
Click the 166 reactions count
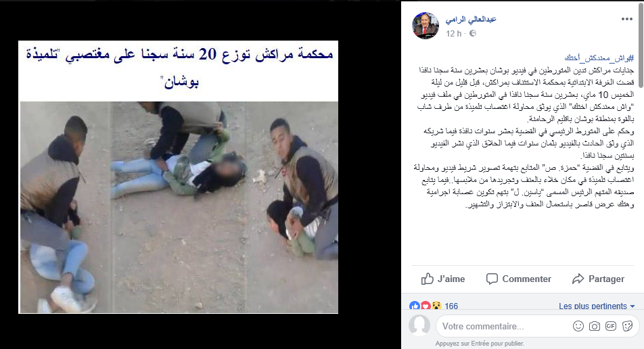(451, 306)
